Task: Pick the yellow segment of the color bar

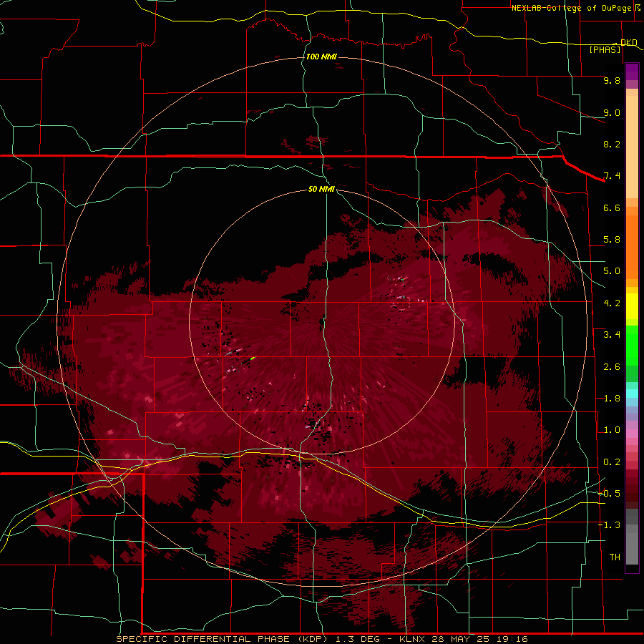Action: coord(632,306)
